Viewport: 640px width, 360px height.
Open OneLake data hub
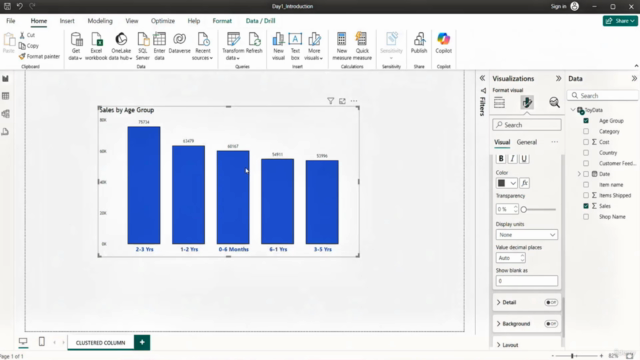click(x=121, y=46)
